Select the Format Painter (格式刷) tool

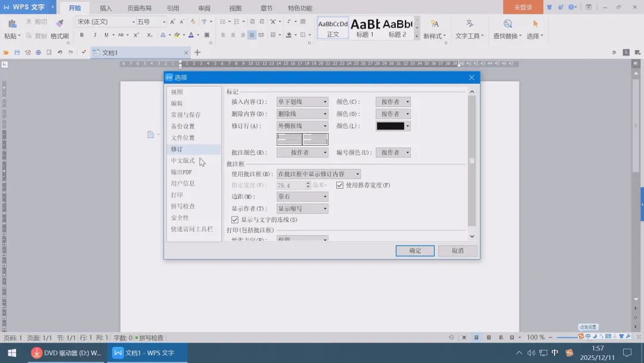60,29
